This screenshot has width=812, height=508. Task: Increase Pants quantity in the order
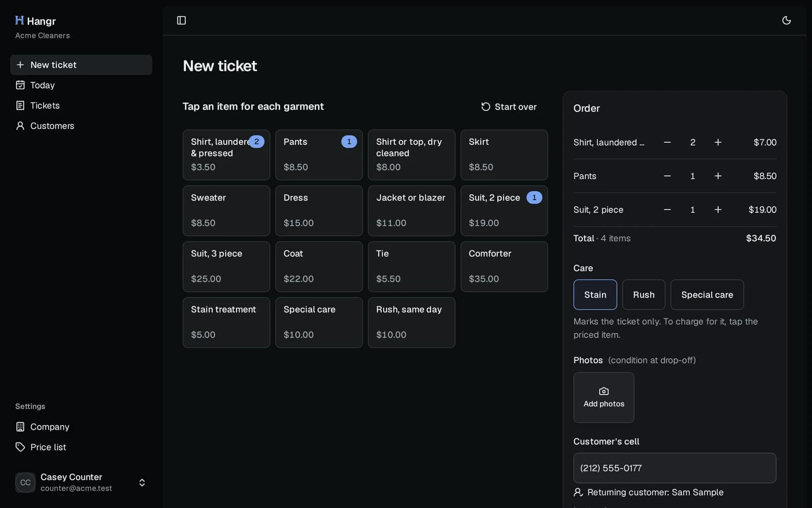(x=718, y=176)
